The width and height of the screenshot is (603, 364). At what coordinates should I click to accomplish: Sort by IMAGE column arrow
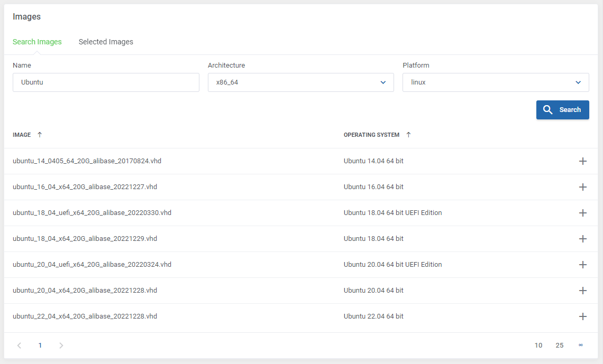click(40, 135)
